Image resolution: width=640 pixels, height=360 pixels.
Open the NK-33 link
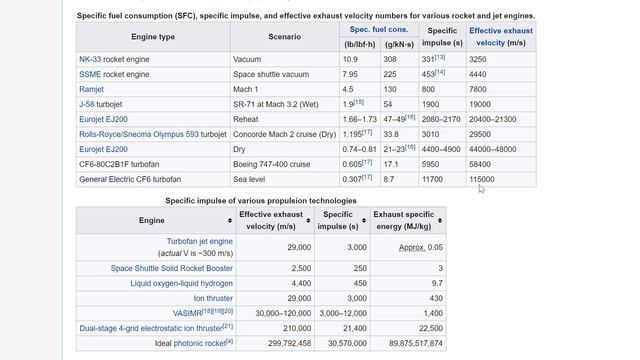[90, 59]
